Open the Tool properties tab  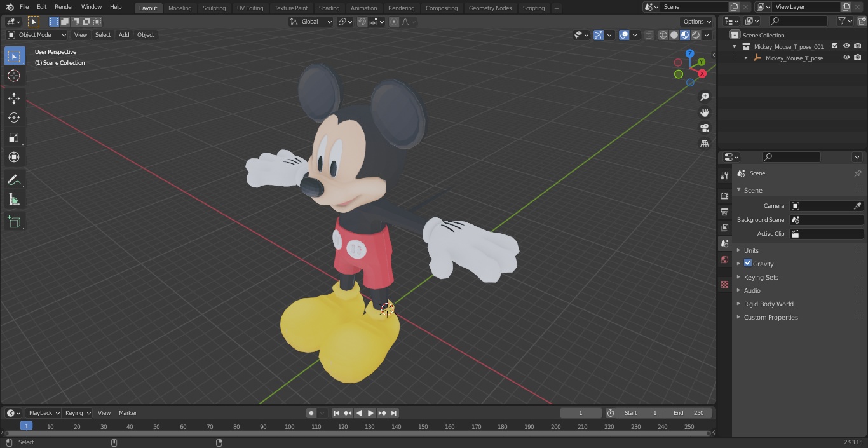coord(724,175)
